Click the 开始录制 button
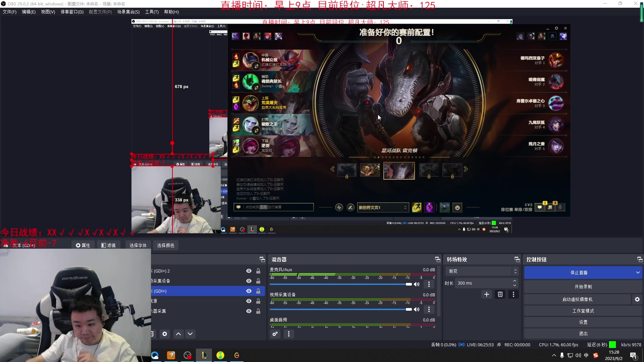 click(583, 287)
